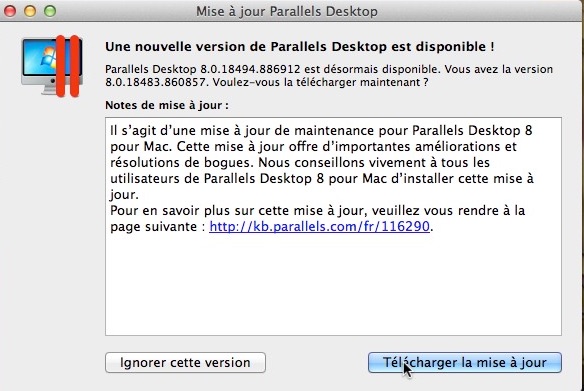Click the iMac stand in the app icon
Screen dimensions: 584x391
tap(50, 89)
